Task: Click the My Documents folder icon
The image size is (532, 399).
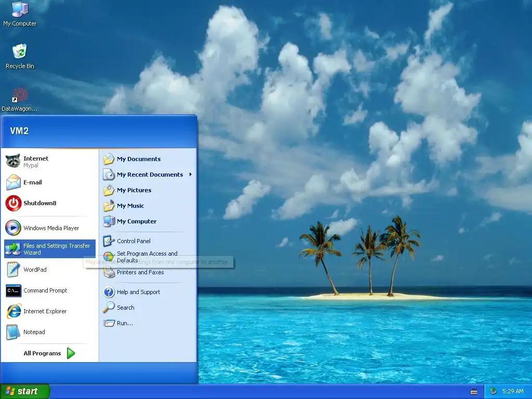Action: coord(109,159)
